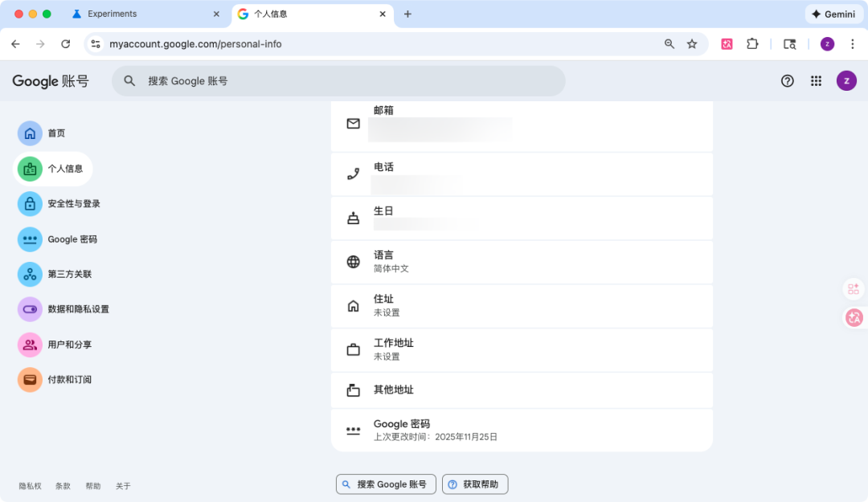
Task: Bookmark this page with the star
Action: (x=692, y=43)
